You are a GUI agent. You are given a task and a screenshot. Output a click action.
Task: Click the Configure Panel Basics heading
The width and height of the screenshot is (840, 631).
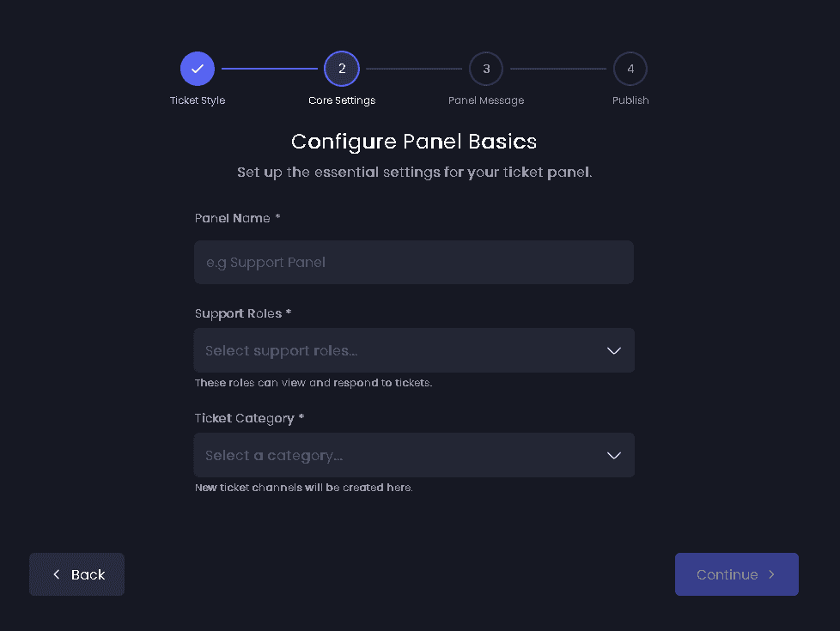(414, 141)
